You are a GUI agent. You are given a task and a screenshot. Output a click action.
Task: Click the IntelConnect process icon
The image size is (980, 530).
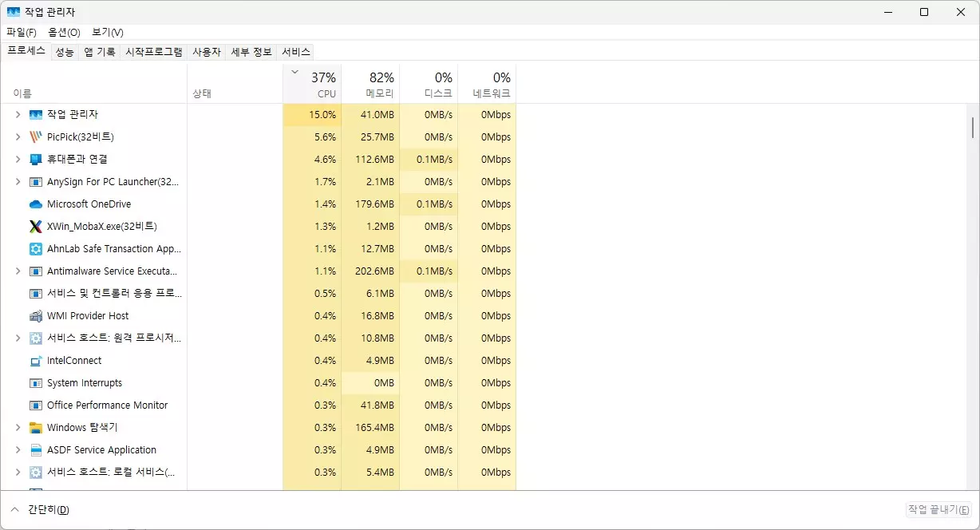(x=35, y=361)
